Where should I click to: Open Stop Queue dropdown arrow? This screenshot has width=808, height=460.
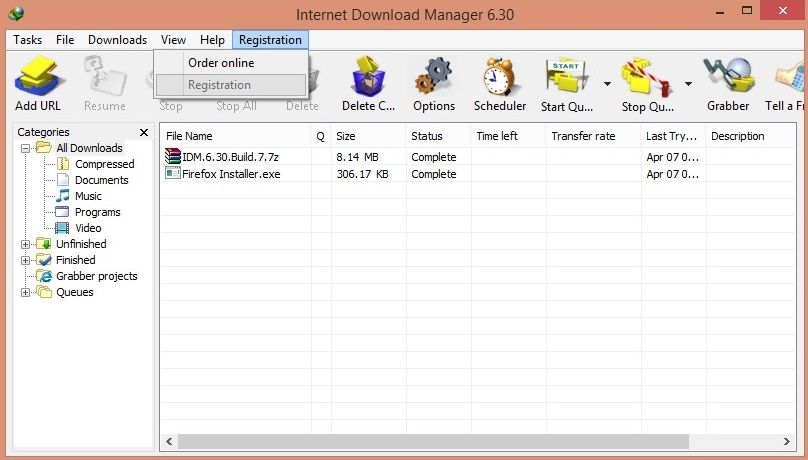[688, 83]
